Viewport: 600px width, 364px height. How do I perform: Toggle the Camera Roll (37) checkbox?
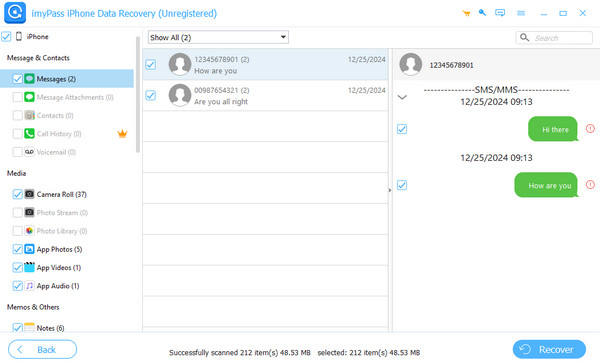[17, 194]
